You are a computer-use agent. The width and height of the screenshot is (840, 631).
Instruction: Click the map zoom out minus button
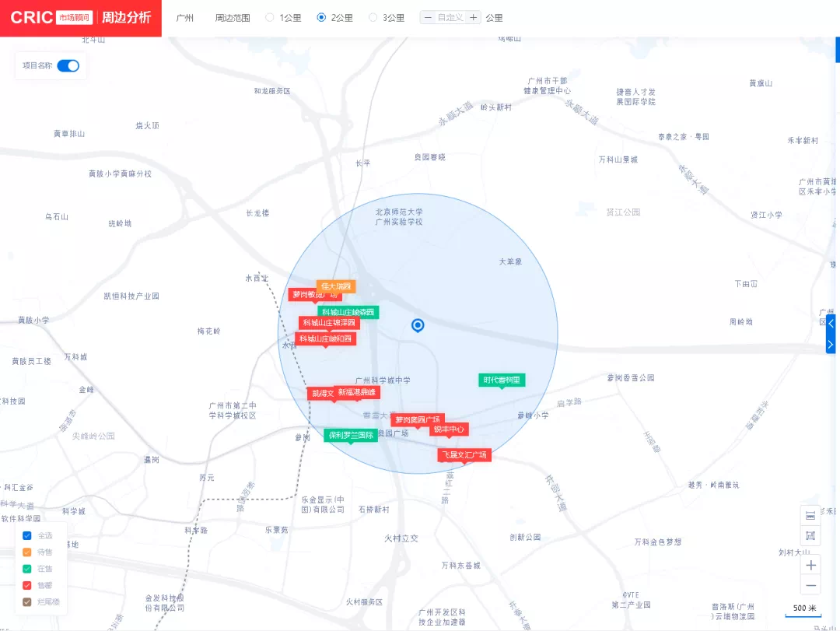[810, 585]
